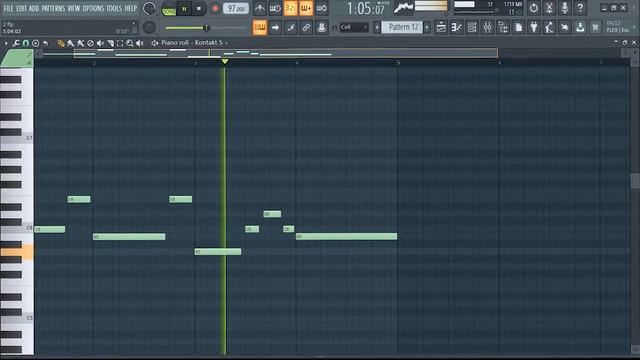Viewport: 640px width, 360px height.
Task: Open the EDIT menu
Action: pos(21,8)
